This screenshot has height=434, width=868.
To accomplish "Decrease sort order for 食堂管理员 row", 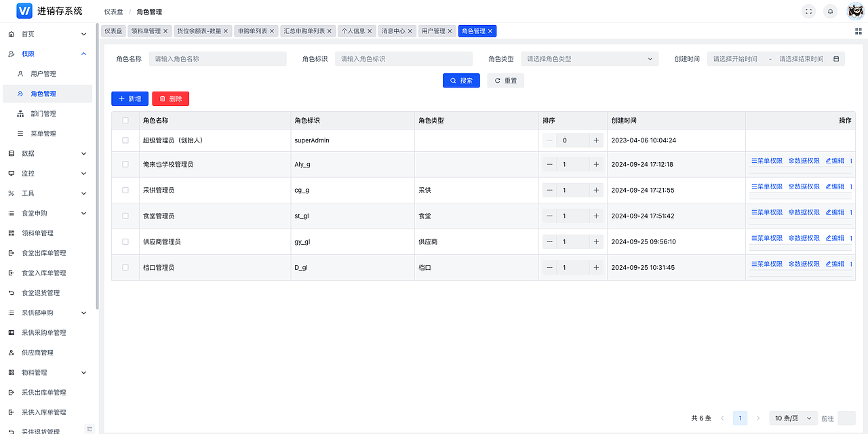I will pos(549,216).
